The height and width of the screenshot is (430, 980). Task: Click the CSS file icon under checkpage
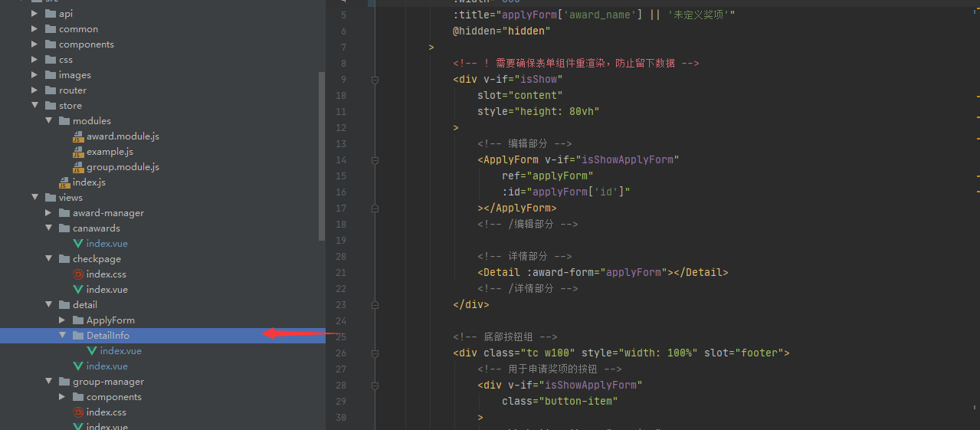78,274
